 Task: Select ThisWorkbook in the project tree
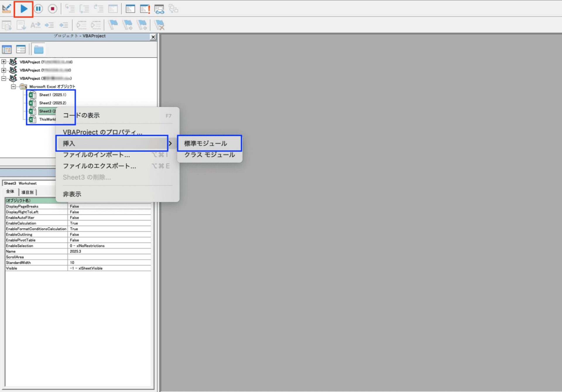pyautogui.click(x=47, y=119)
